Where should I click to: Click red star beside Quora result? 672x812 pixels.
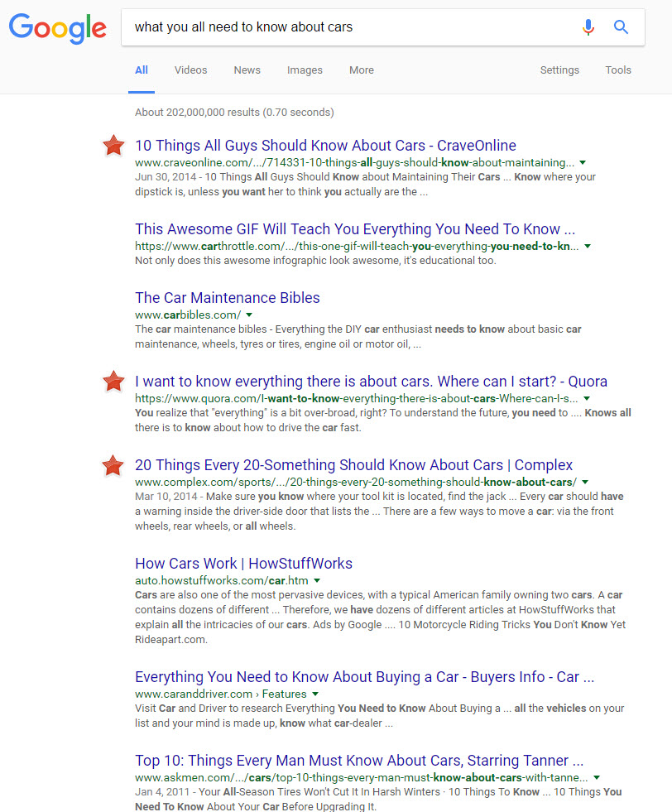click(113, 382)
